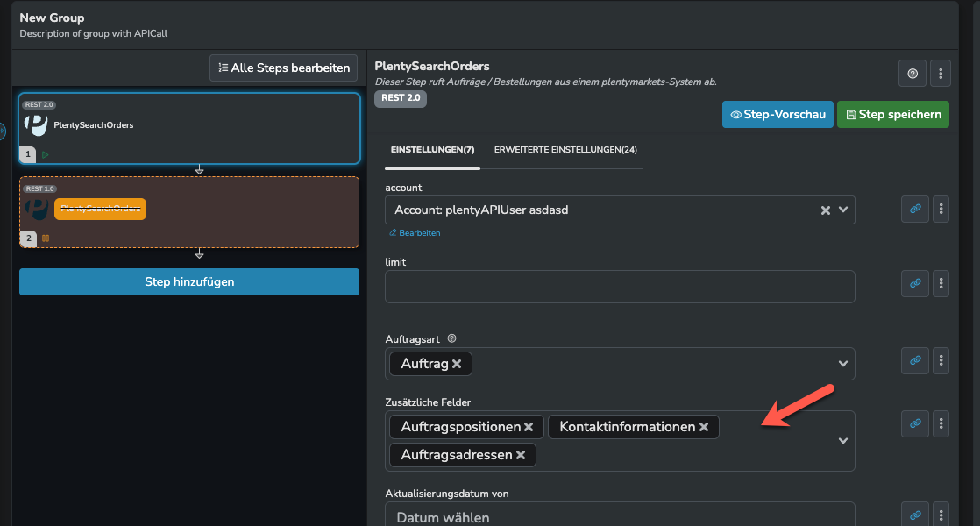This screenshot has width=980, height=526.
Task: Click the link icon beside limit field
Action: (914, 283)
